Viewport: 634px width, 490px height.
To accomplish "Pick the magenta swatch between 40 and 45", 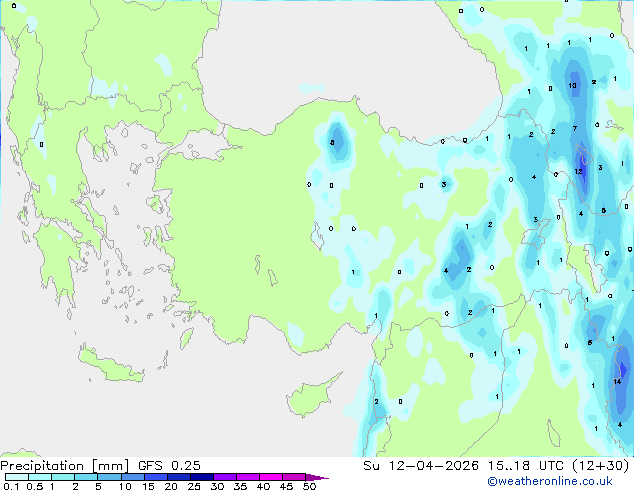I will coord(271,477).
